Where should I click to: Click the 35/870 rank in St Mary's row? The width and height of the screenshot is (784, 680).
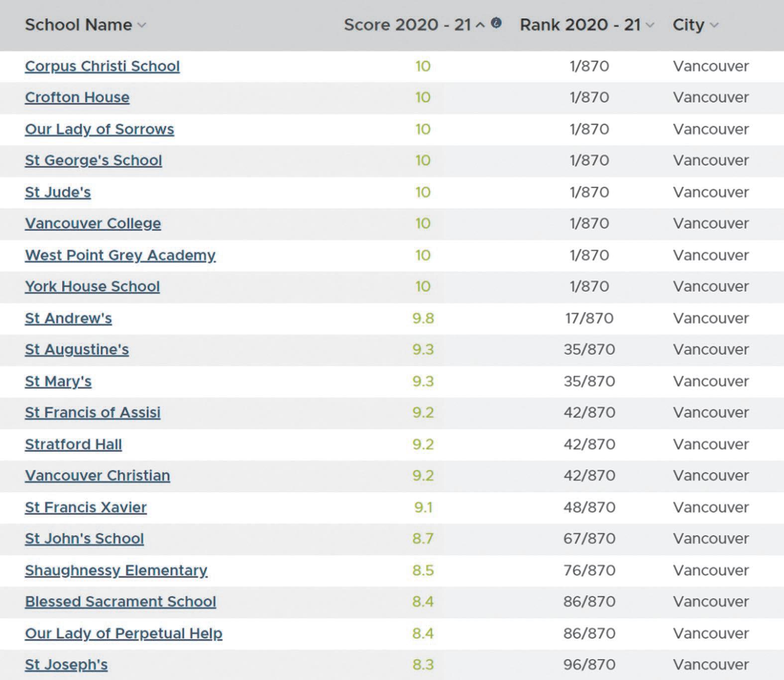click(589, 381)
